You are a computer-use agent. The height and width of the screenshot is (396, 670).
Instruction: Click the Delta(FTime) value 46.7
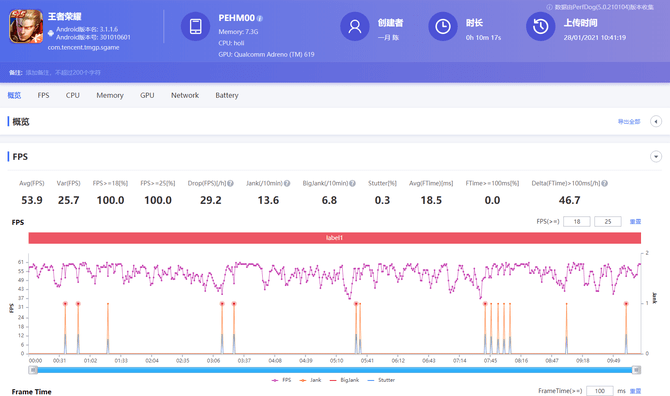570,200
